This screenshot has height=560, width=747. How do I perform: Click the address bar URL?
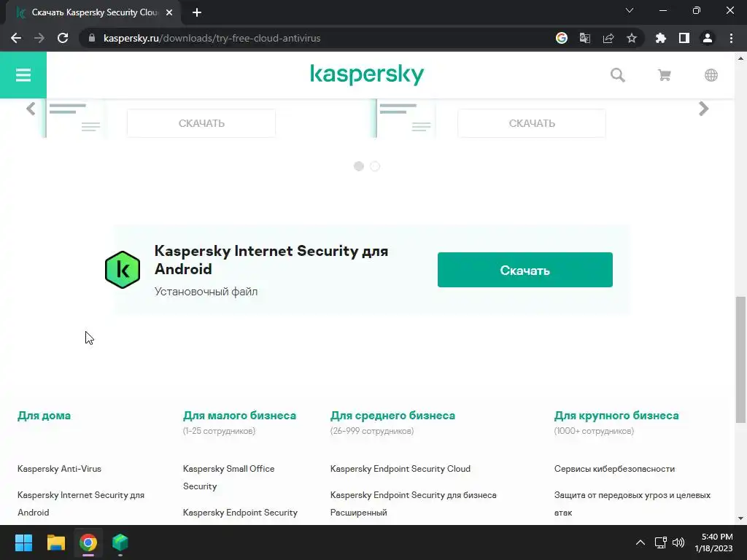(212, 38)
